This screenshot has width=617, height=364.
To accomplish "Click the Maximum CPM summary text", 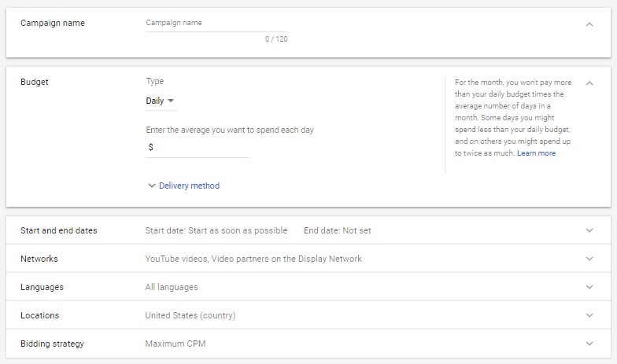I will click(x=175, y=344).
